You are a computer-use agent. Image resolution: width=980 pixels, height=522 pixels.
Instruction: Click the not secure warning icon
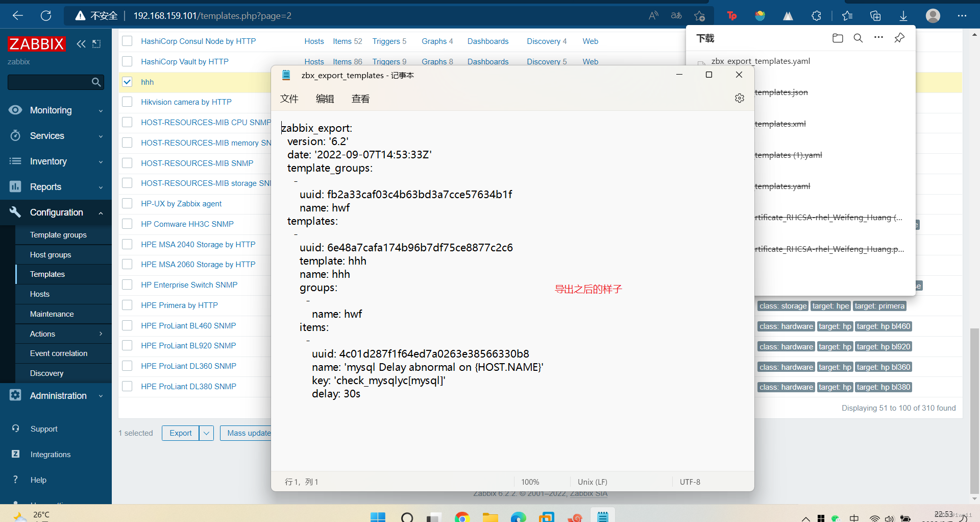coord(80,16)
